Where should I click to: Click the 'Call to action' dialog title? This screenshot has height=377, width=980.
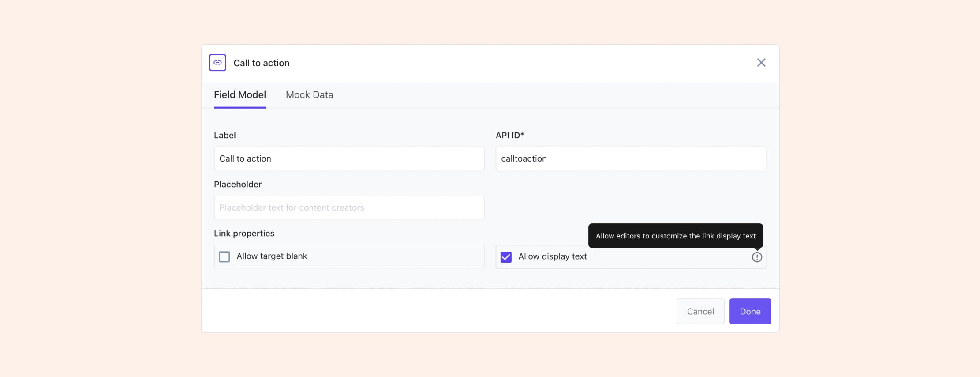pyautogui.click(x=262, y=63)
